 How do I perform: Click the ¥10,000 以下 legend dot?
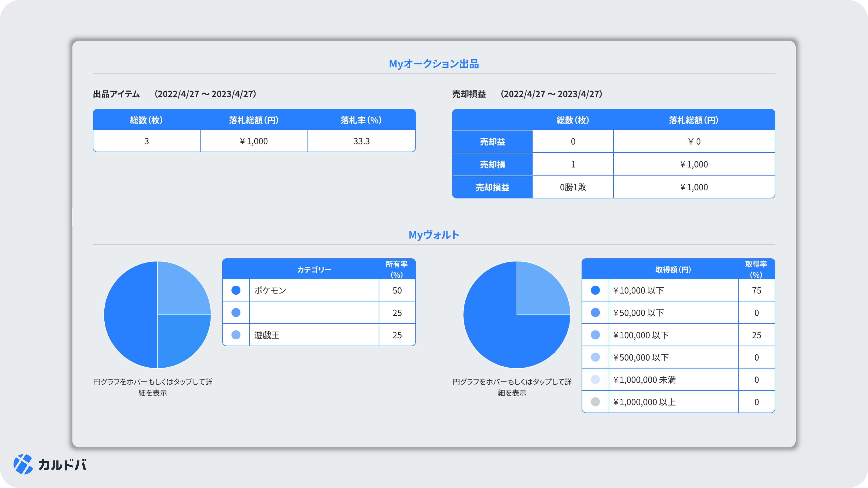[595, 290]
